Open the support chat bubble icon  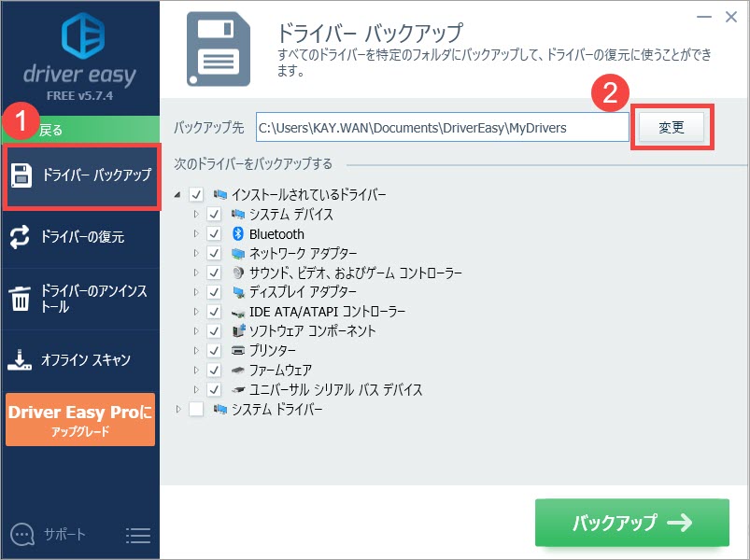pyautogui.click(x=22, y=534)
